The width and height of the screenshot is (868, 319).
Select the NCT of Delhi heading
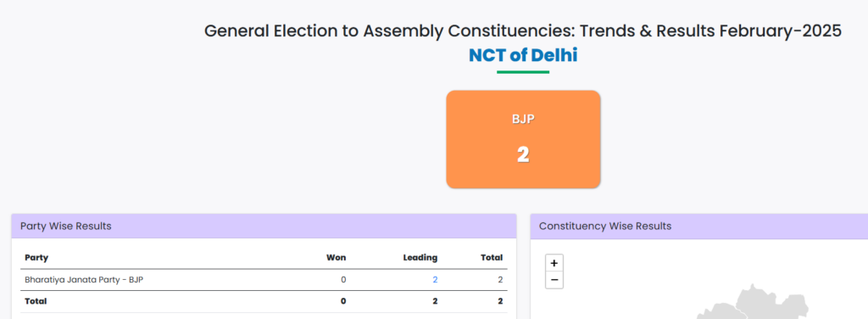(523, 55)
